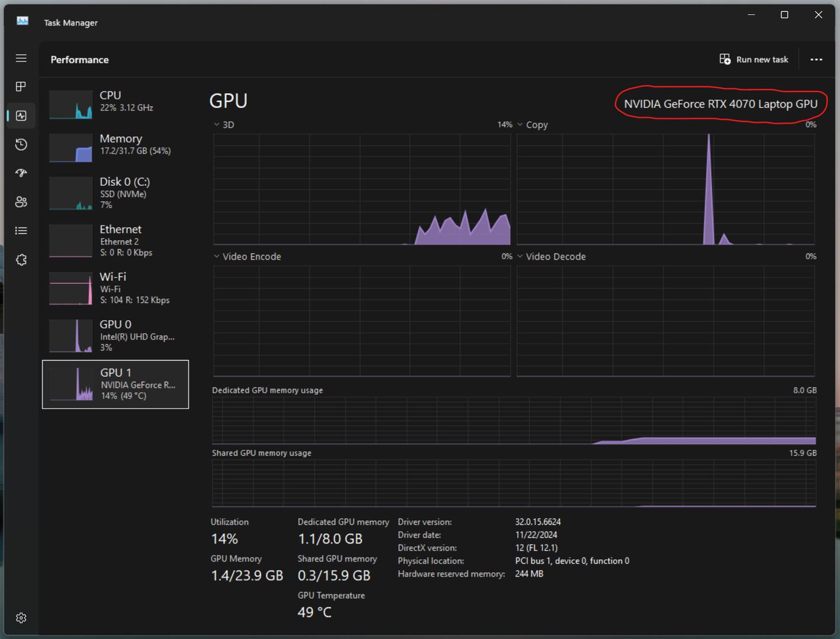
Task: Minimize the Task Manager window
Action: pyautogui.click(x=751, y=15)
